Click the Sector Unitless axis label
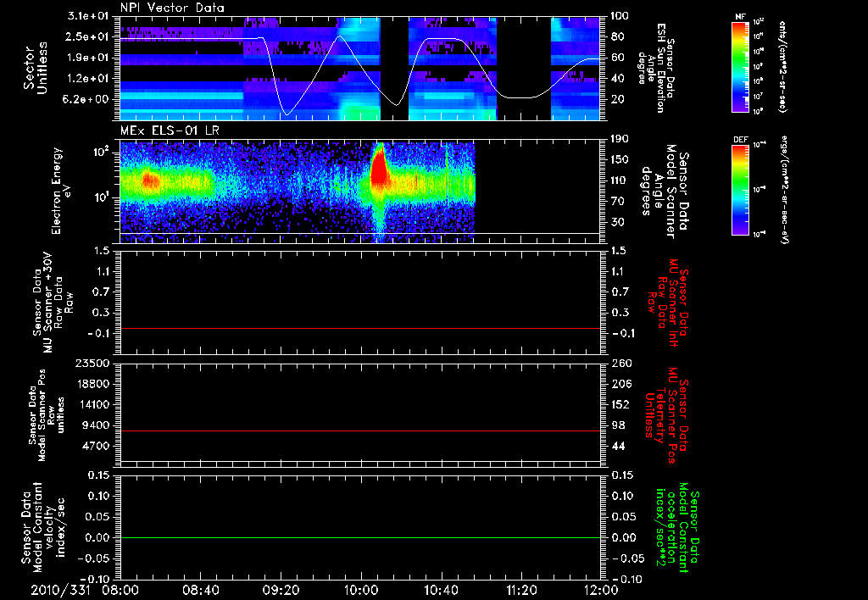Screen dimensions: 868x600 (x=36, y=68)
